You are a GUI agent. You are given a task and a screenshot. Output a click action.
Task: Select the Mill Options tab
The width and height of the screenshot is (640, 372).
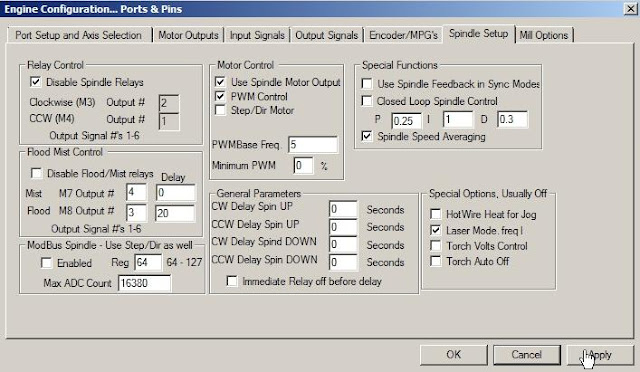(x=543, y=35)
